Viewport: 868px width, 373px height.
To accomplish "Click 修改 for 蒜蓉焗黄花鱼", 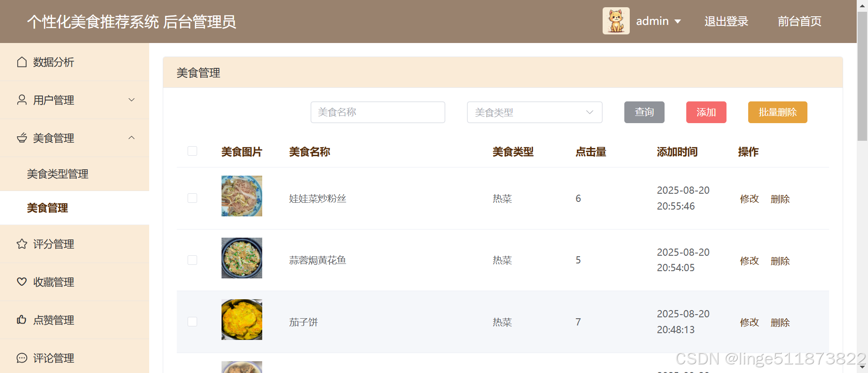I will tap(749, 261).
